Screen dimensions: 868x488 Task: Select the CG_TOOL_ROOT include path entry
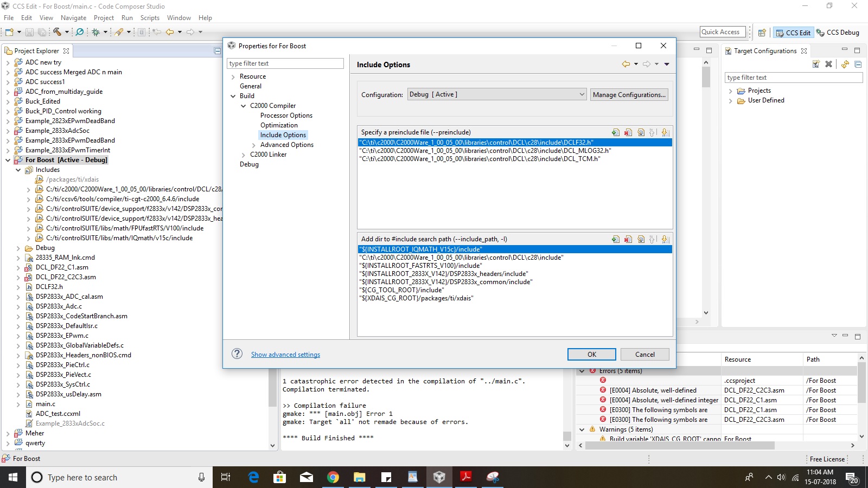[x=401, y=290]
